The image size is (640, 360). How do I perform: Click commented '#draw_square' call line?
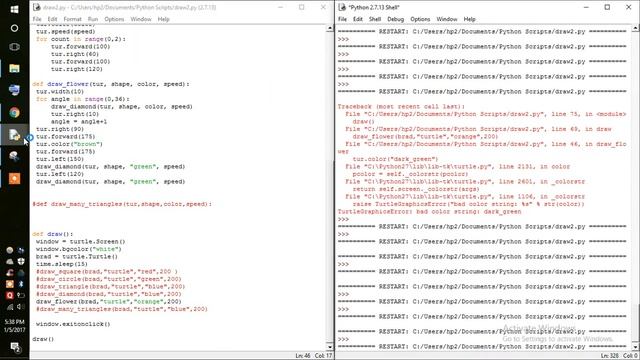click(107, 271)
